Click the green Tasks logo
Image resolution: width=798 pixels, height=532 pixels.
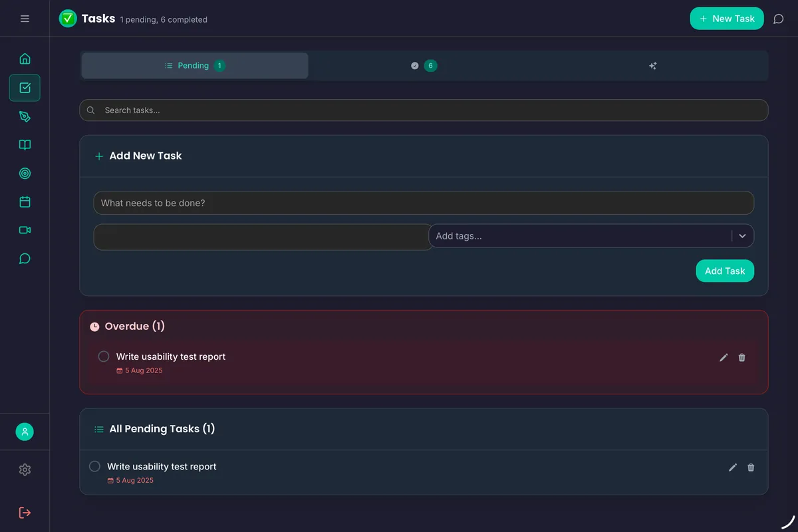pyautogui.click(x=68, y=19)
